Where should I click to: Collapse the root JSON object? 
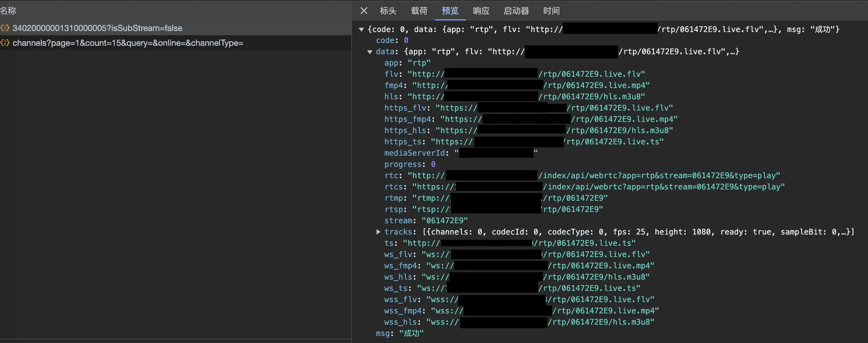[361, 30]
